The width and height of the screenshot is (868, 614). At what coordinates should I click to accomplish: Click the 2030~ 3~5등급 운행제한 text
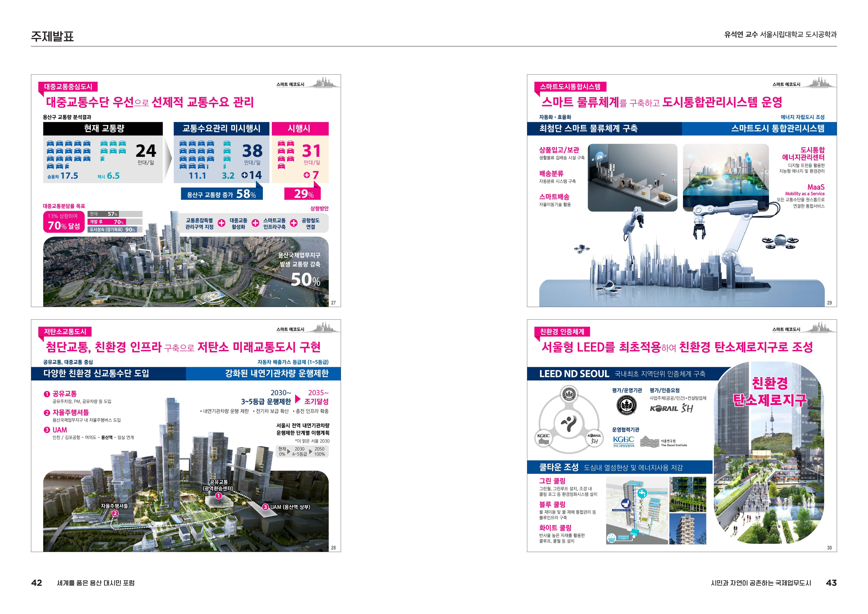point(266,397)
